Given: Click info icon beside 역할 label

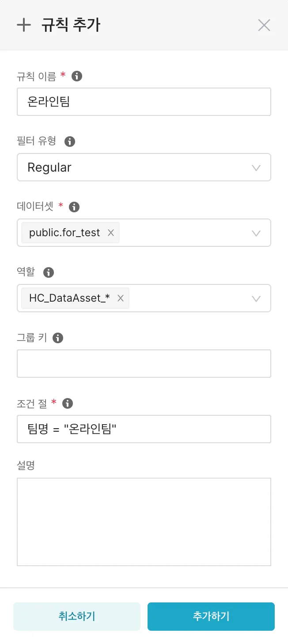Looking at the screenshot, I should (49, 272).
